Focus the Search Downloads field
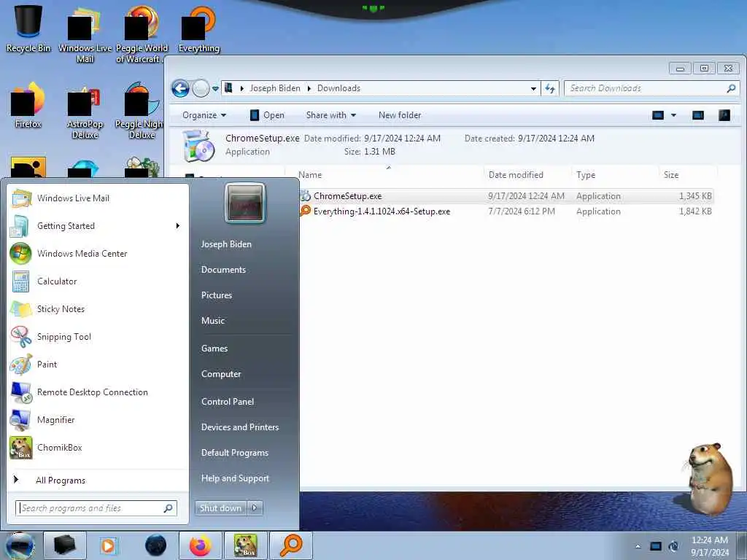This screenshot has width=747, height=560. (x=651, y=88)
